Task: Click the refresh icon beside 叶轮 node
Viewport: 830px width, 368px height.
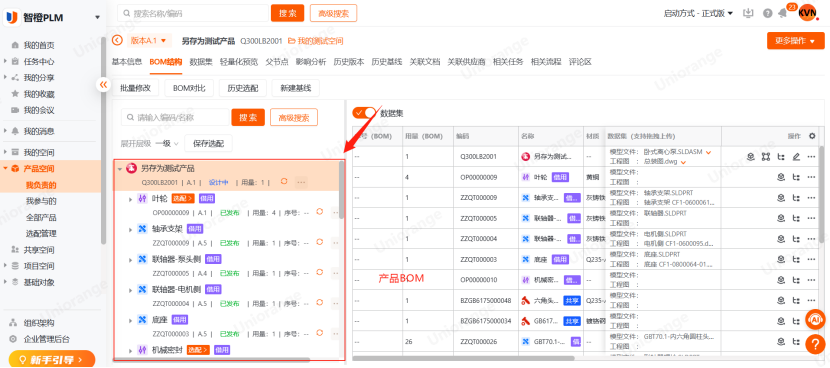Action: (319, 211)
